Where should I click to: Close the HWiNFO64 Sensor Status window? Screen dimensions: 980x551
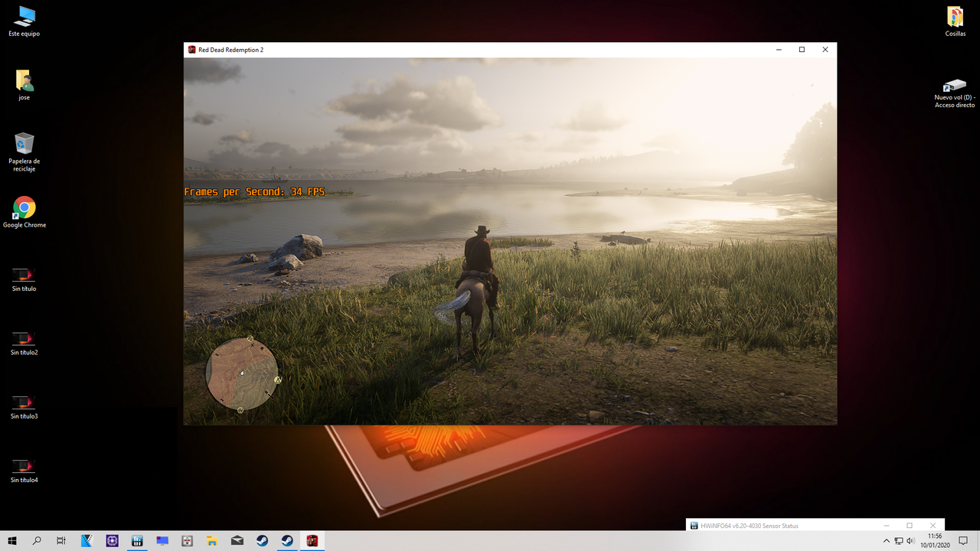point(933,526)
